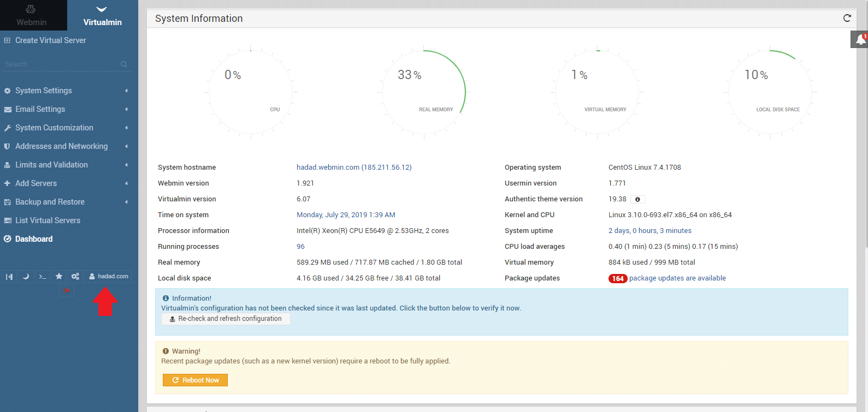The image size is (868, 412).
Task: Open theme version info icon next to 19.38
Action: pos(637,199)
